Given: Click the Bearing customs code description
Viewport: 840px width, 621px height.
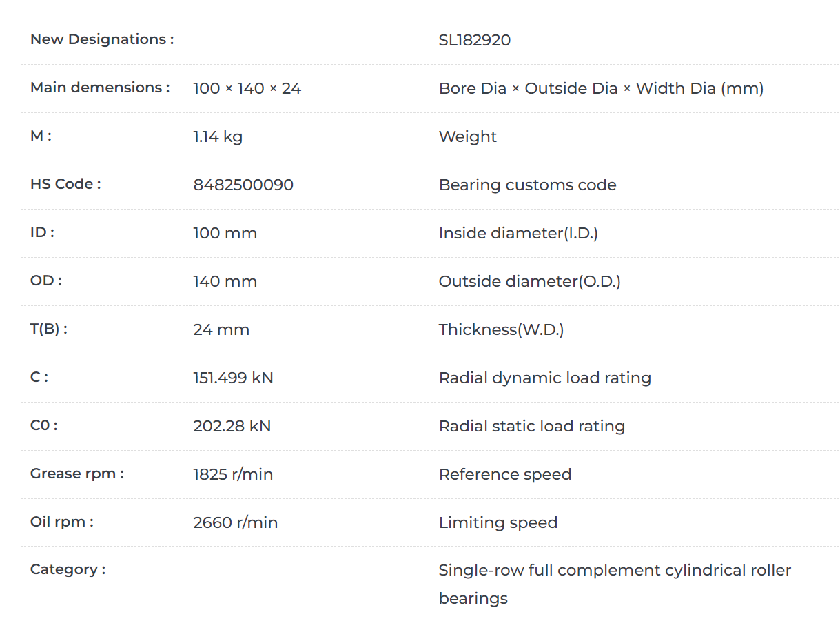Looking at the screenshot, I should coord(528,185).
